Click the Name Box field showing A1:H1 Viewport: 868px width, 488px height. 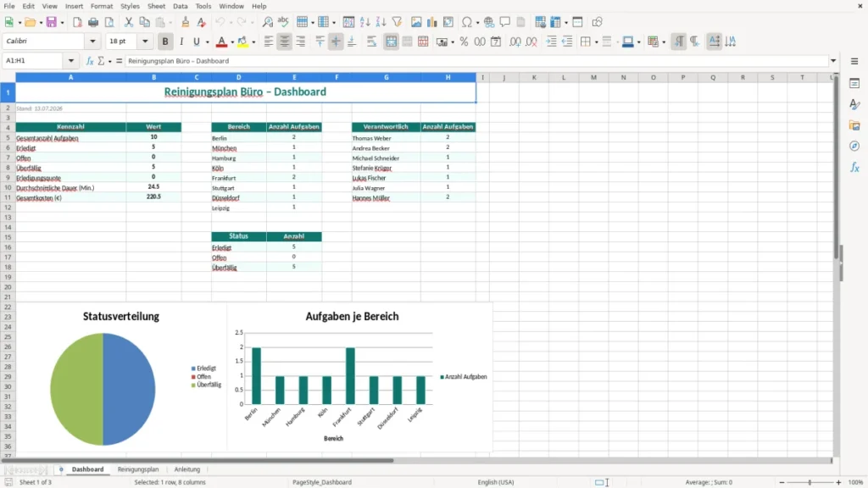coord(34,61)
